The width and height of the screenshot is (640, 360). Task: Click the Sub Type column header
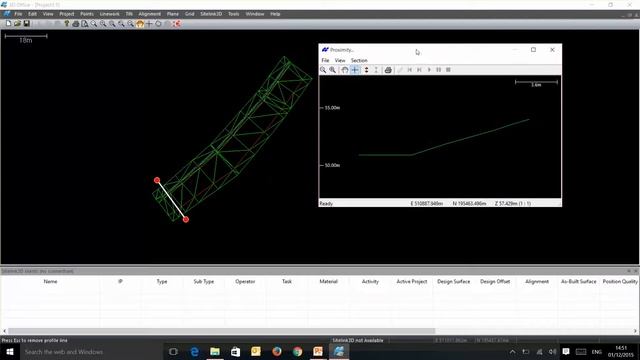204,282
